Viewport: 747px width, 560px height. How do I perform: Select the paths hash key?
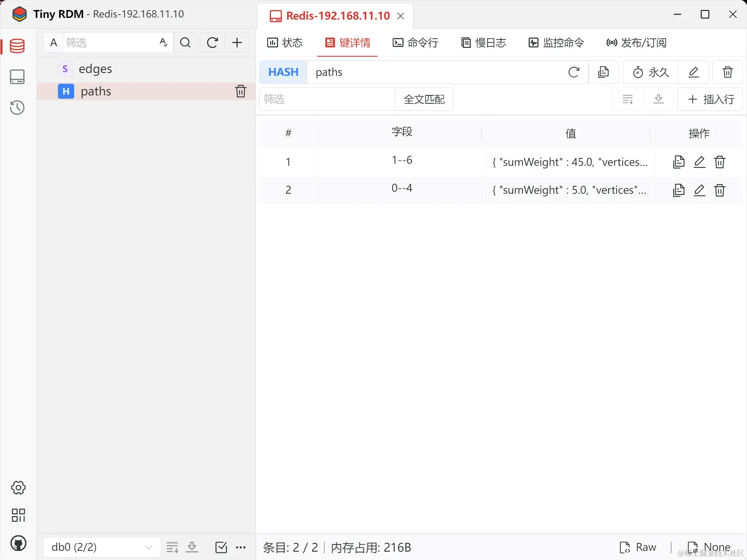(146, 91)
